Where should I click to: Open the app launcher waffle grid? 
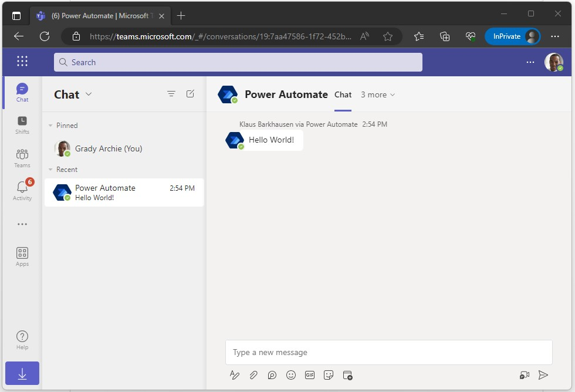22,61
